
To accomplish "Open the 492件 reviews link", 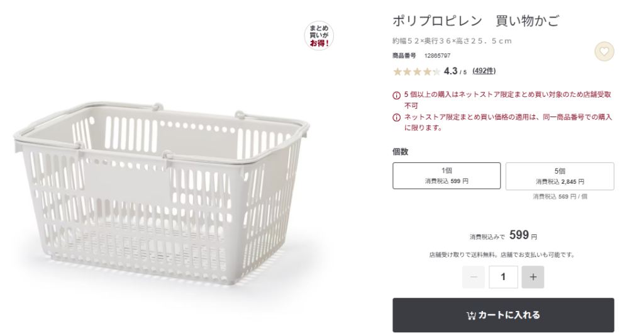I will pyautogui.click(x=484, y=71).
